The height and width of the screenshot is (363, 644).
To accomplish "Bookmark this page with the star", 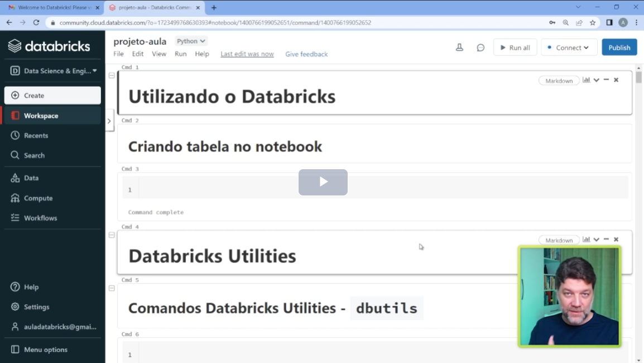I will (x=593, y=22).
